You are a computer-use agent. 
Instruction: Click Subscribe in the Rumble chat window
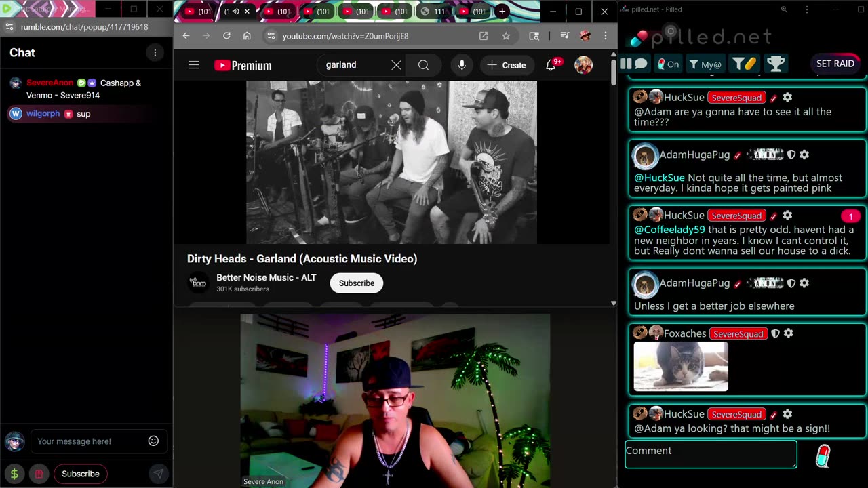click(x=81, y=474)
